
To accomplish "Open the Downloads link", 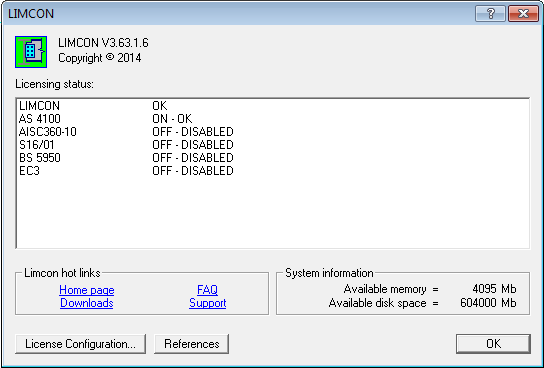I will (87, 303).
